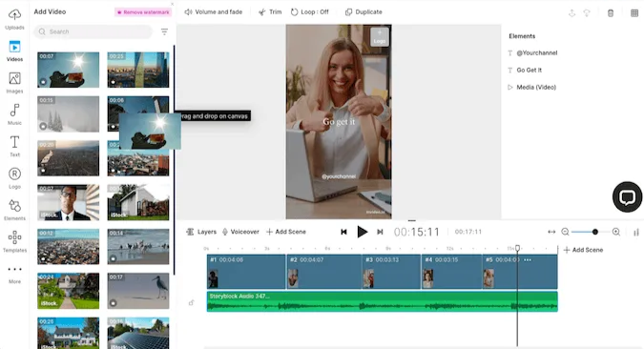Toggle Loop : Off setting

[x=310, y=11]
